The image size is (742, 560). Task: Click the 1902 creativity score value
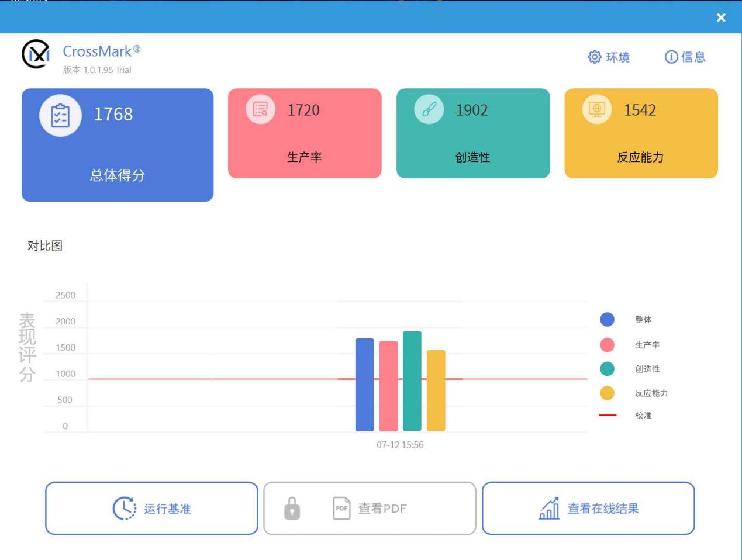(x=472, y=110)
